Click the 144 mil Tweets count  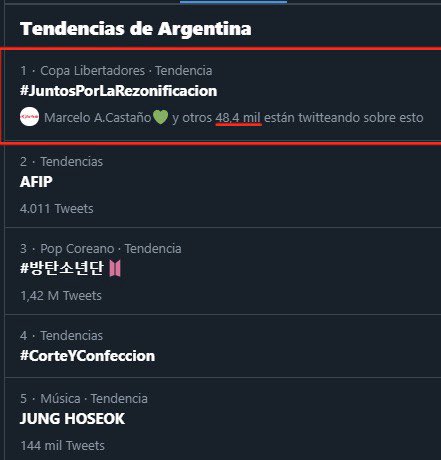click(x=63, y=446)
